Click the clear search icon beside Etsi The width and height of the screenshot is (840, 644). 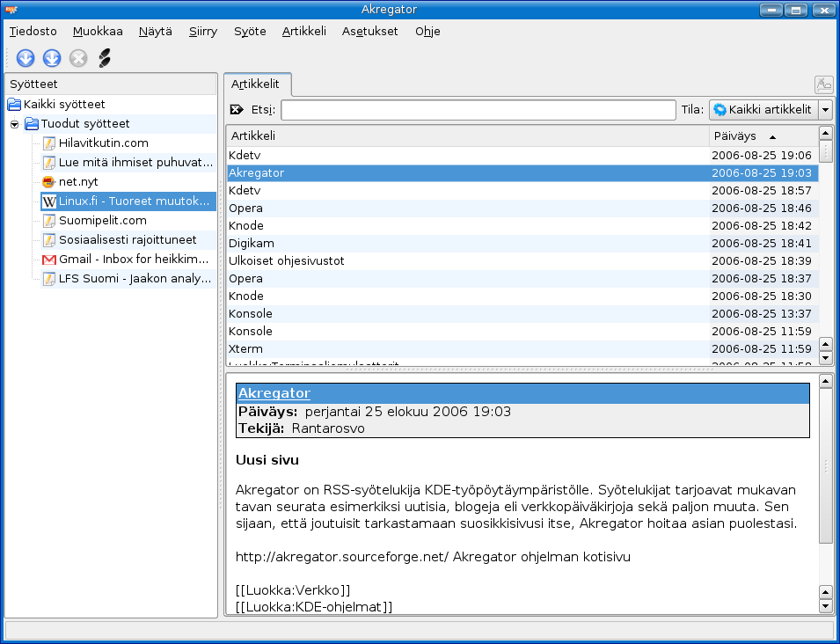click(x=236, y=110)
